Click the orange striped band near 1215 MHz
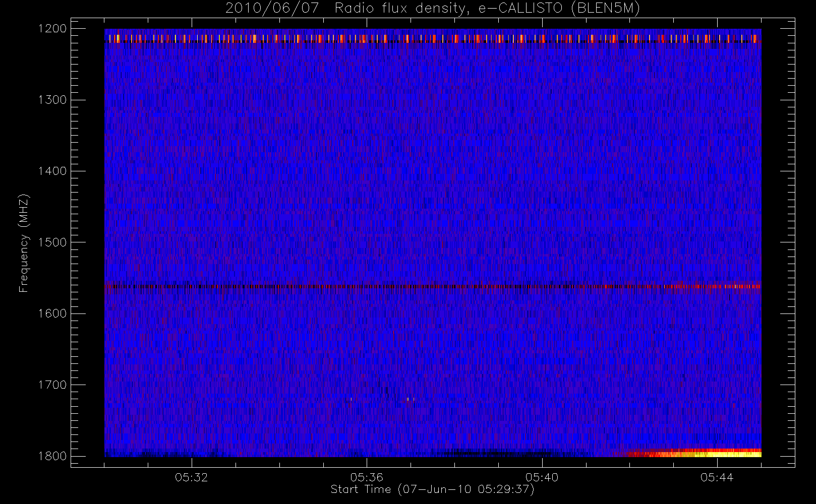The height and width of the screenshot is (504, 816). (433, 38)
